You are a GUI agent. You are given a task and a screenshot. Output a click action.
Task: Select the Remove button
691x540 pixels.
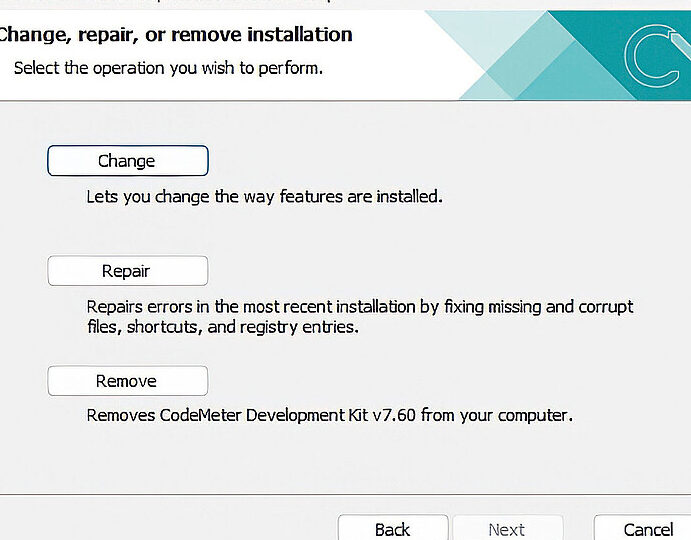point(128,381)
